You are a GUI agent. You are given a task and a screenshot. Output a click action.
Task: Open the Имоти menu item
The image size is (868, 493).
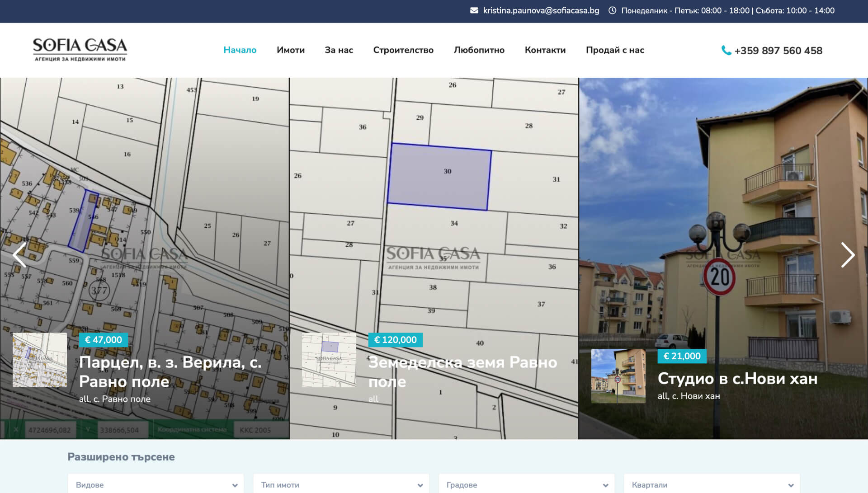(291, 50)
